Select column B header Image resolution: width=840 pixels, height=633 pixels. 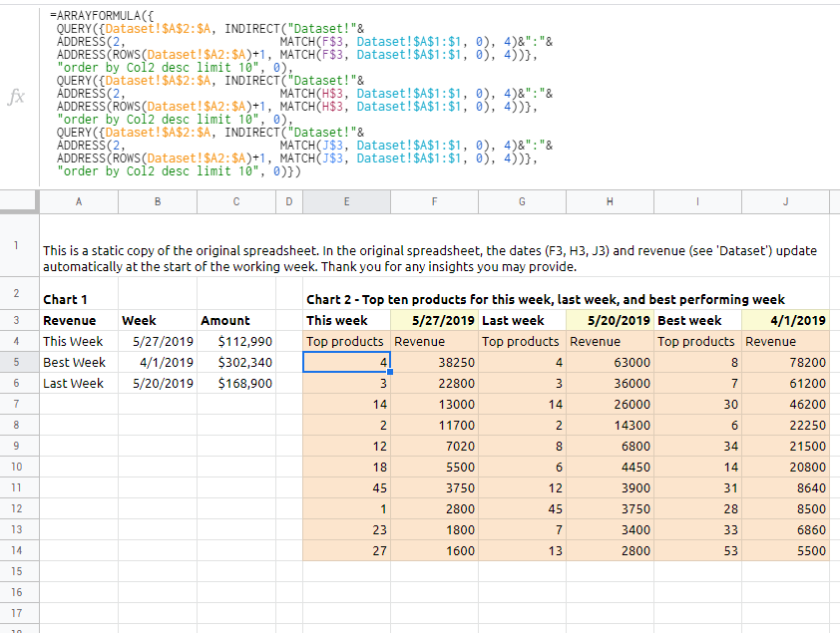[x=158, y=201]
